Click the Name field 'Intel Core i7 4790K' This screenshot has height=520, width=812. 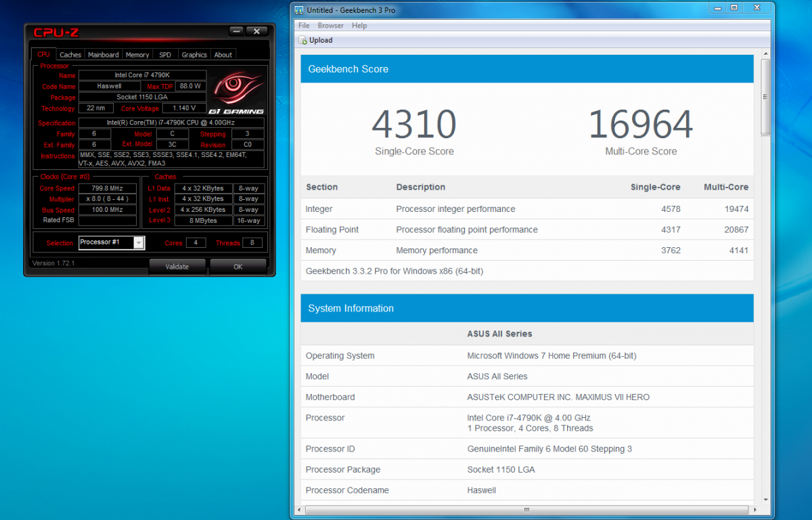[x=142, y=75]
